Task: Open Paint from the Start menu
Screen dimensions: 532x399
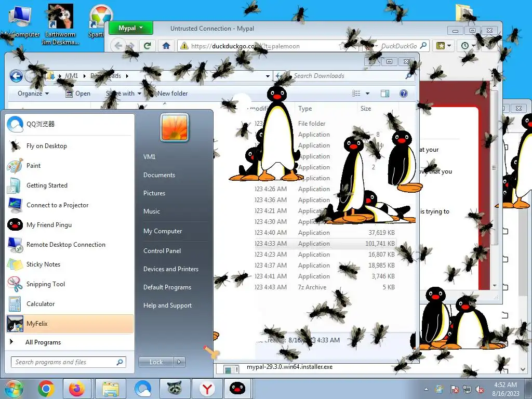Action: (70, 166)
